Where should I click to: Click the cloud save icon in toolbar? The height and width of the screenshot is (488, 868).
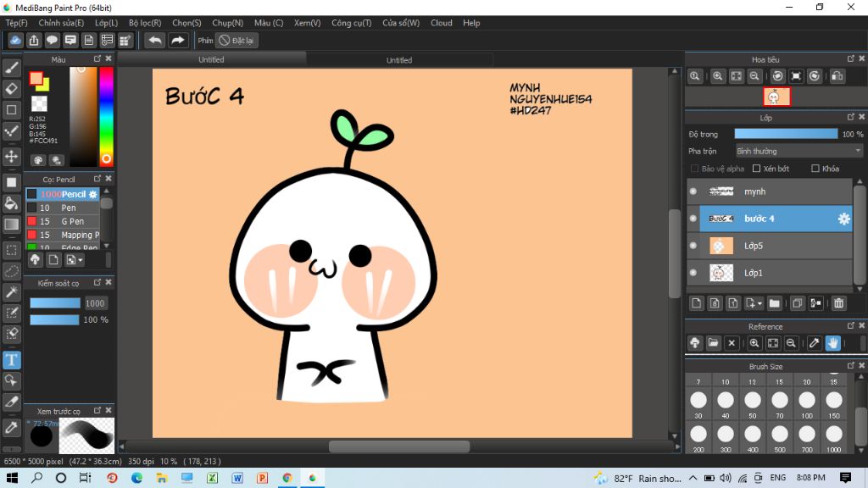tap(15, 41)
